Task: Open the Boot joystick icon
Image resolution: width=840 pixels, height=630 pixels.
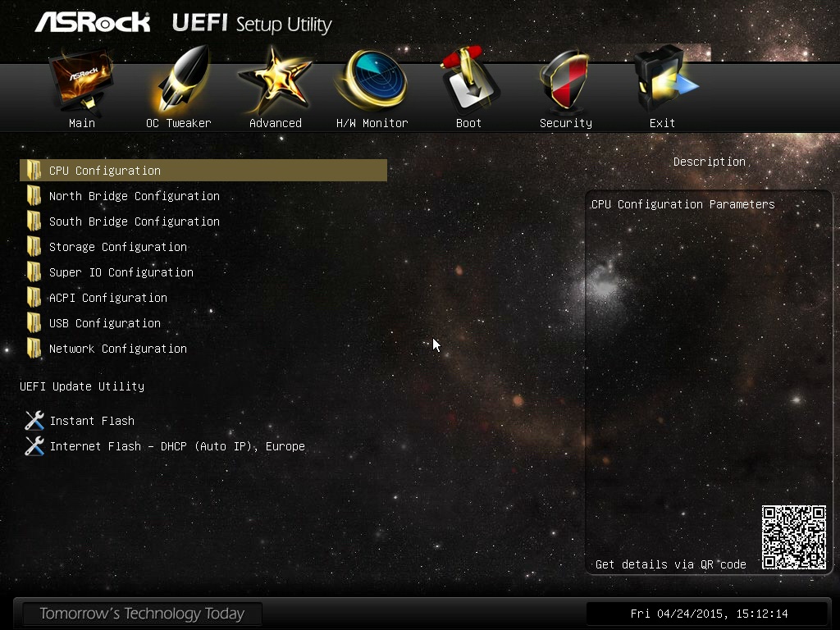Action: [x=469, y=80]
